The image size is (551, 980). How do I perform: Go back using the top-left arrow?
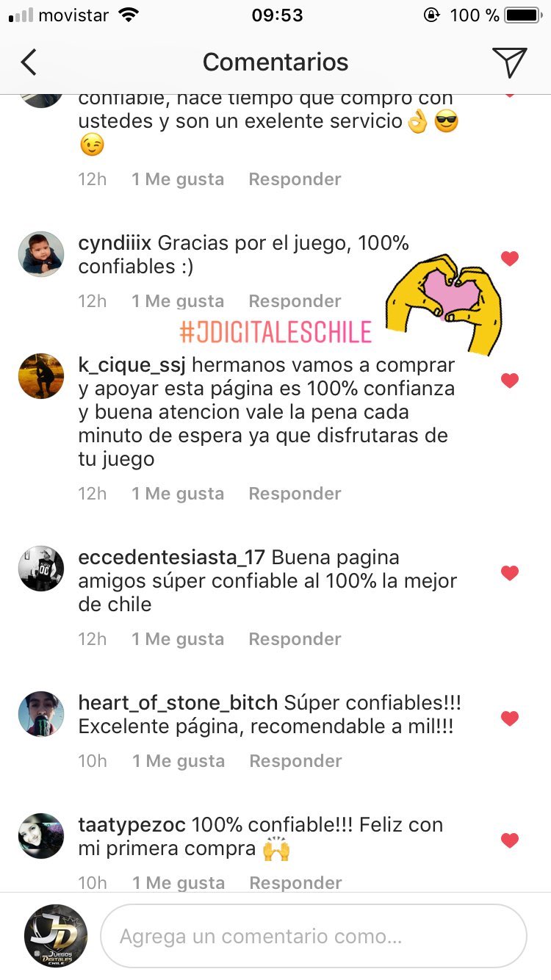coord(29,62)
